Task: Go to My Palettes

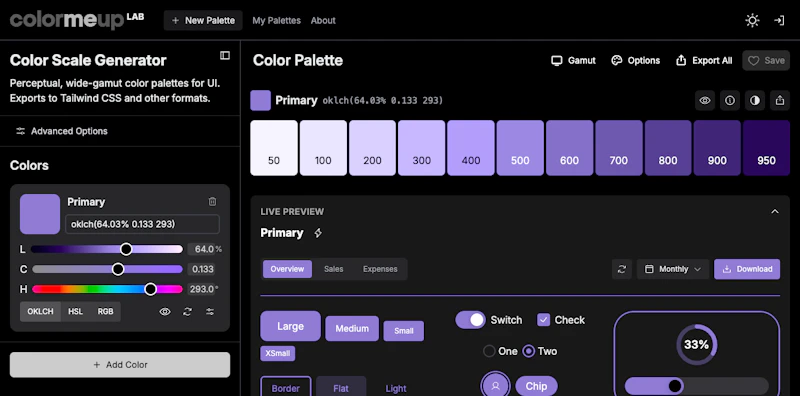Action: tap(277, 20)
